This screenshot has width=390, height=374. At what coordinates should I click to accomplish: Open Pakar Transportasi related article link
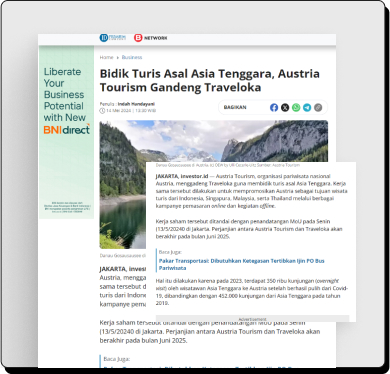[241, 264]
